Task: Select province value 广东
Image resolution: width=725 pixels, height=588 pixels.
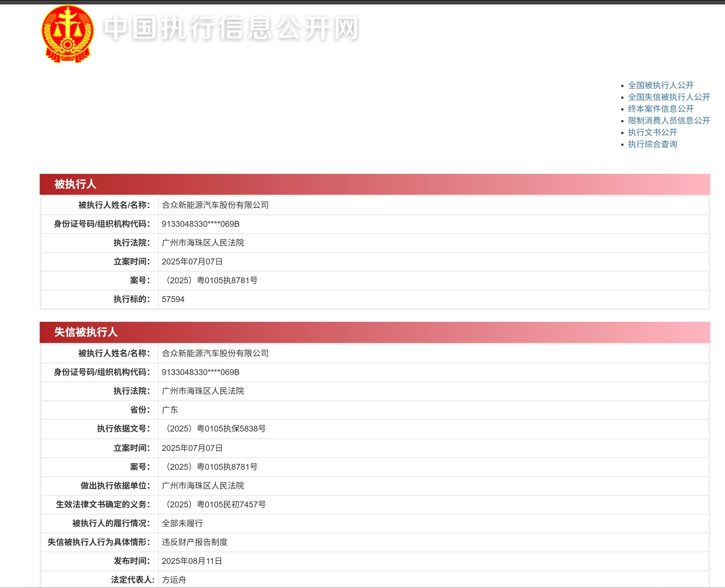Action: 170,410
